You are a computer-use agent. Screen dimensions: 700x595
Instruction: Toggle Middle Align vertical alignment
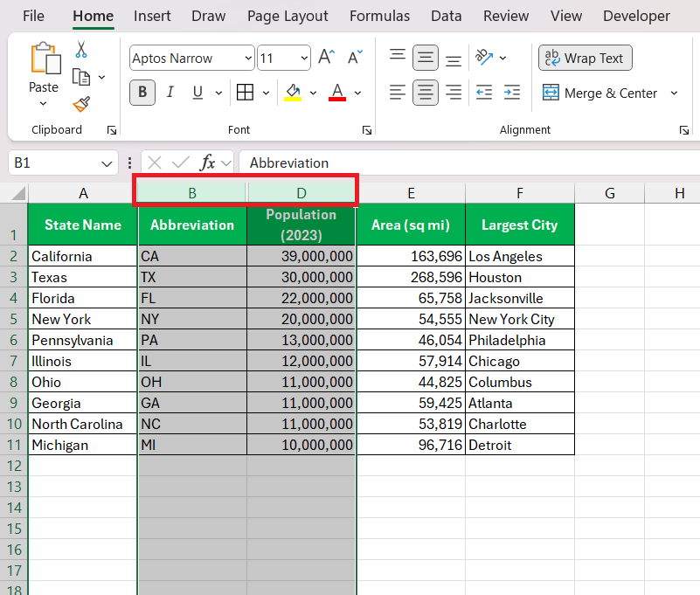(425, 58)
